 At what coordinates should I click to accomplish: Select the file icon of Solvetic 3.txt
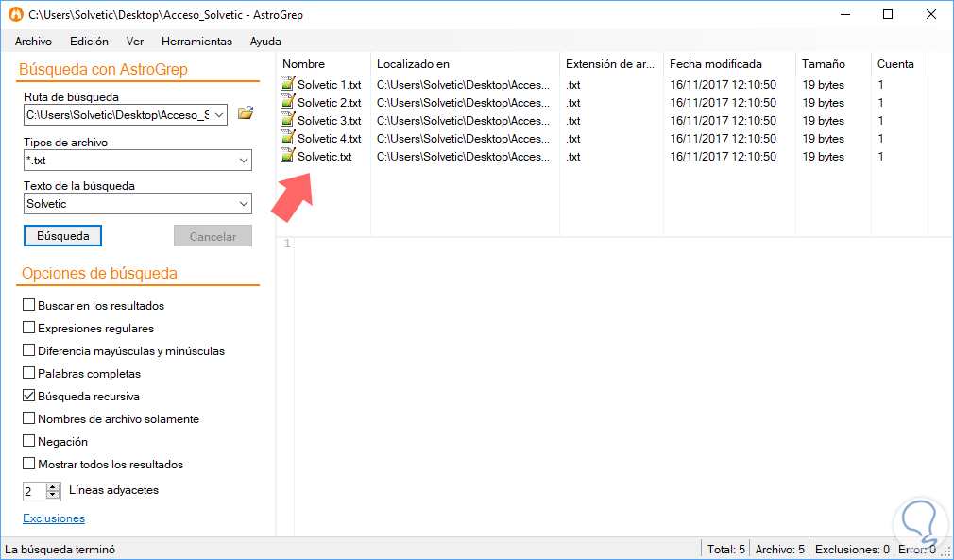pyautogui.click(x=287, y=120)
